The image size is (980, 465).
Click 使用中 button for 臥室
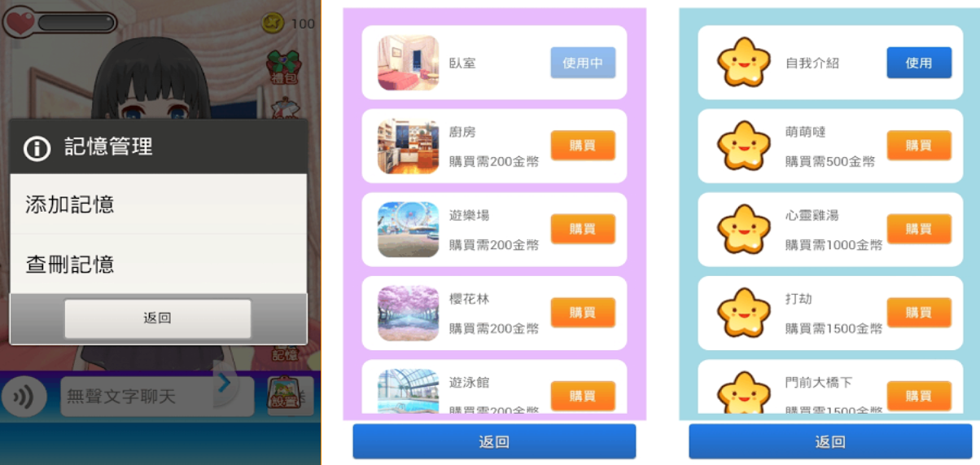pos(583,63)
